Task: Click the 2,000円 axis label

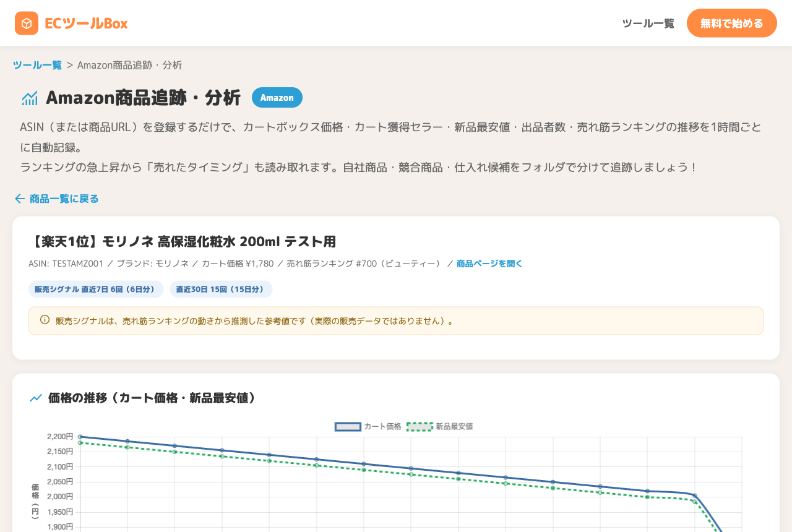Action: pyautogui.click(x=60, y=496)
